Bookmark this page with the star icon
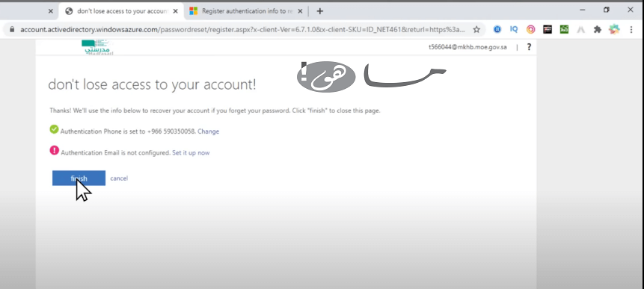Image resolution: width=644 pixels, height=289 pixels. (x=476, y=30)
